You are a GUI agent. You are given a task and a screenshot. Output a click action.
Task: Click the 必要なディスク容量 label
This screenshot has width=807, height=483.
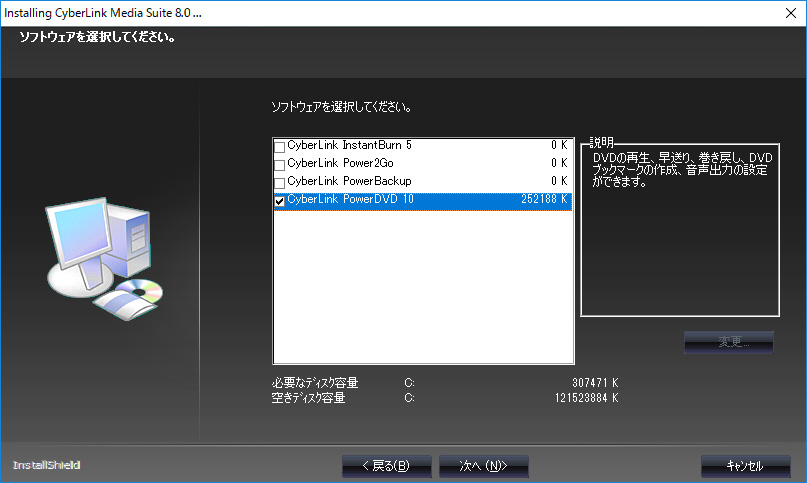click(315, 383)
